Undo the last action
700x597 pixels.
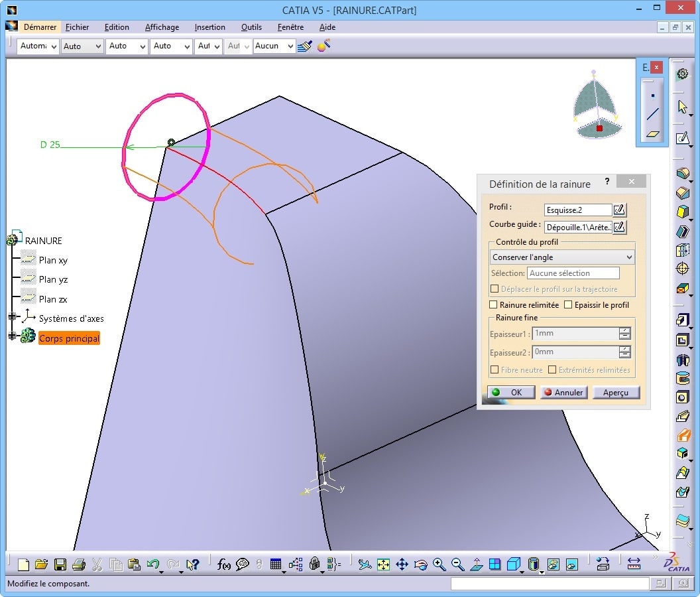tap(153, 564)
